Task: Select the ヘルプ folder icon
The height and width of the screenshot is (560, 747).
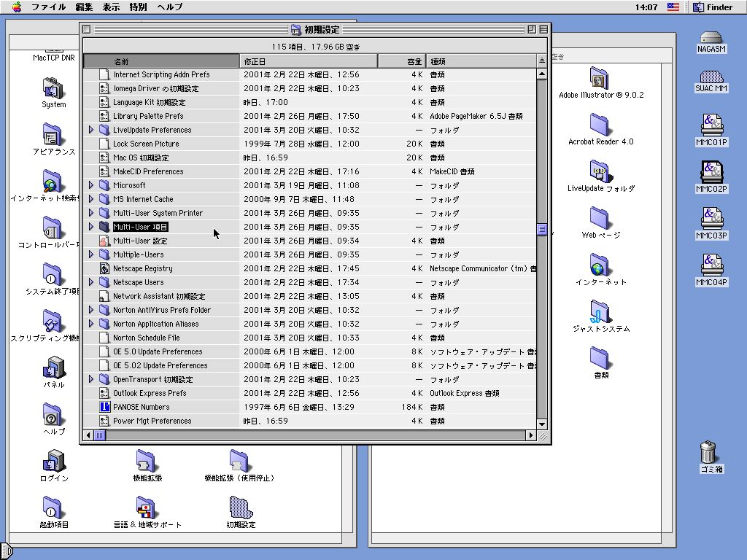Action: pyautogui.click(x=53, y=415)
